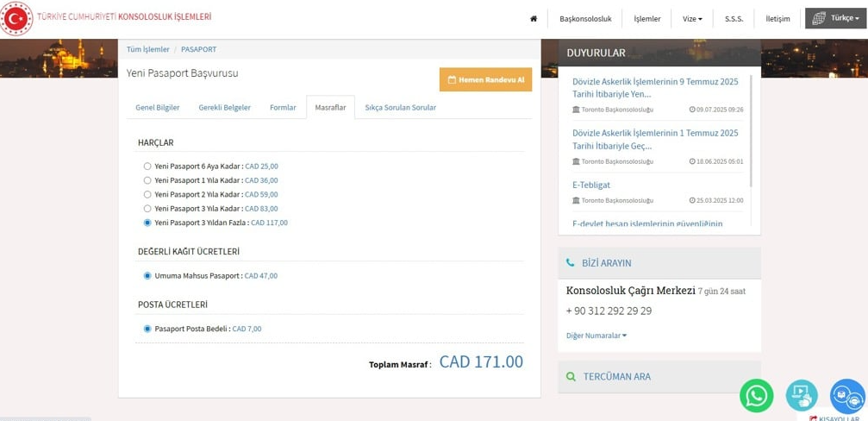Viewport: 868px width, 421px height.
Task: Select Yeni Pasaport 6 Aya Kadar option
Action: click(147, 167)
